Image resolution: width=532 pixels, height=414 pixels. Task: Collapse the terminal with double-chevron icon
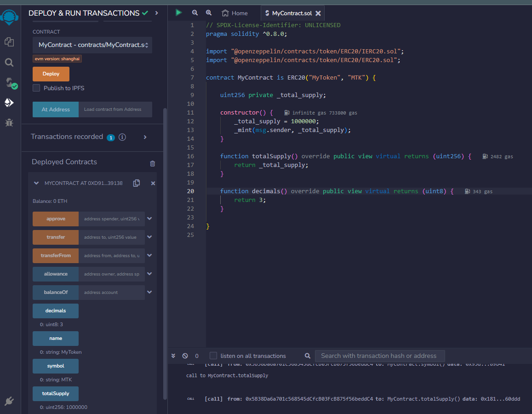point(173,356)
